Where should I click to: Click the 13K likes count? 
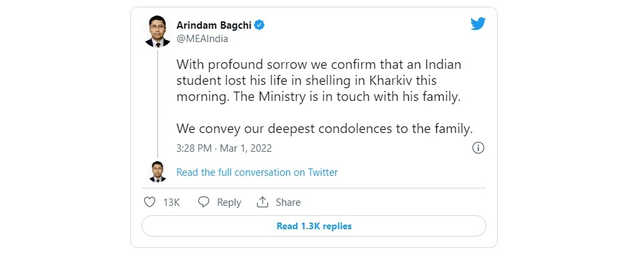(x=171, y=203)
